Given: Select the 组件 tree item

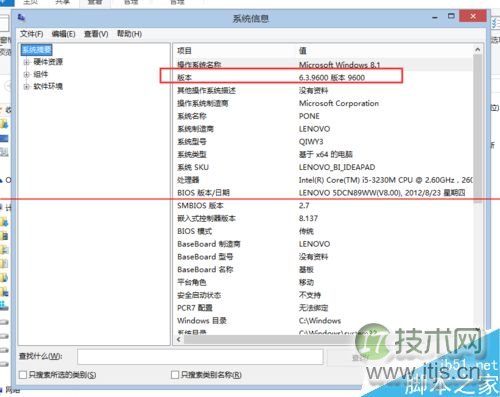Looking at the screenshot, I should click(x=41, y=74).
